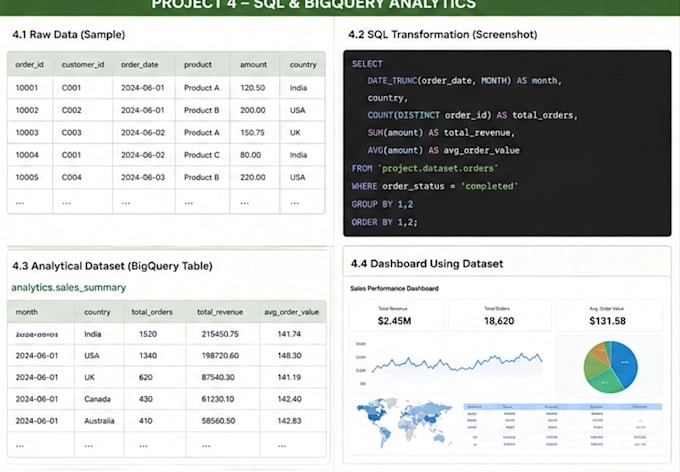The width and height of the screenshot is (680, 472).
Task: Click average order value 142.83
Action: (x=289, y=421)
